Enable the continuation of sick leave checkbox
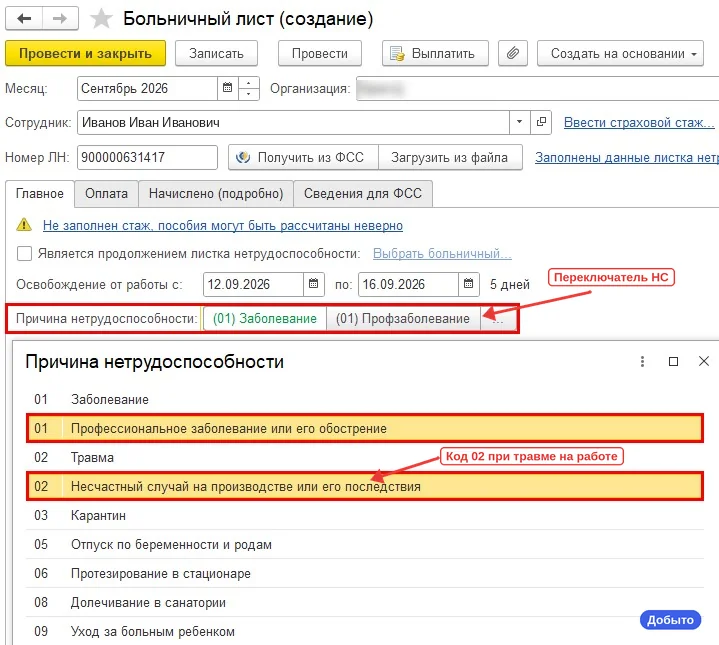The image size is (719, 645). coord(24,254)
